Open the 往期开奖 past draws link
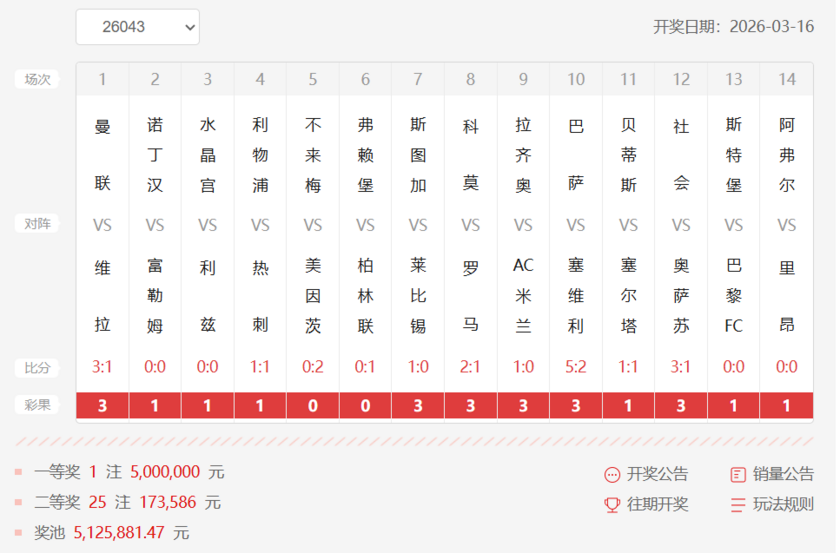 pos(657,504)
